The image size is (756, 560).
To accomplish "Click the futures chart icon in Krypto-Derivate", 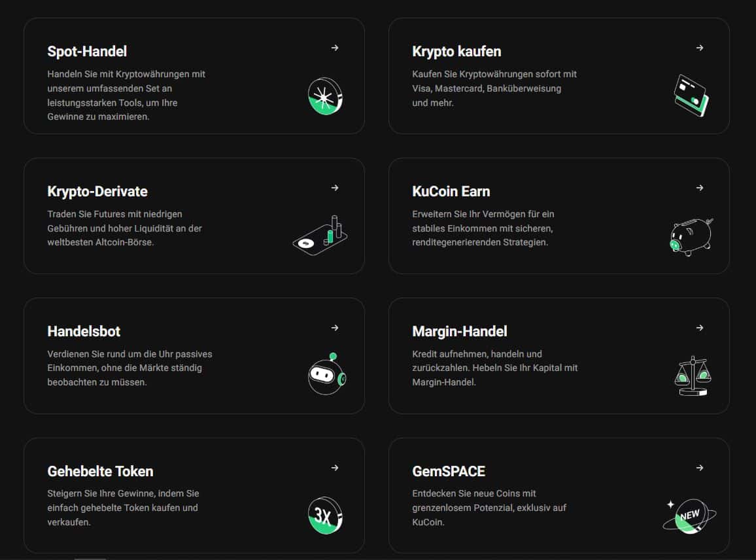I will [x=320, y=236].
